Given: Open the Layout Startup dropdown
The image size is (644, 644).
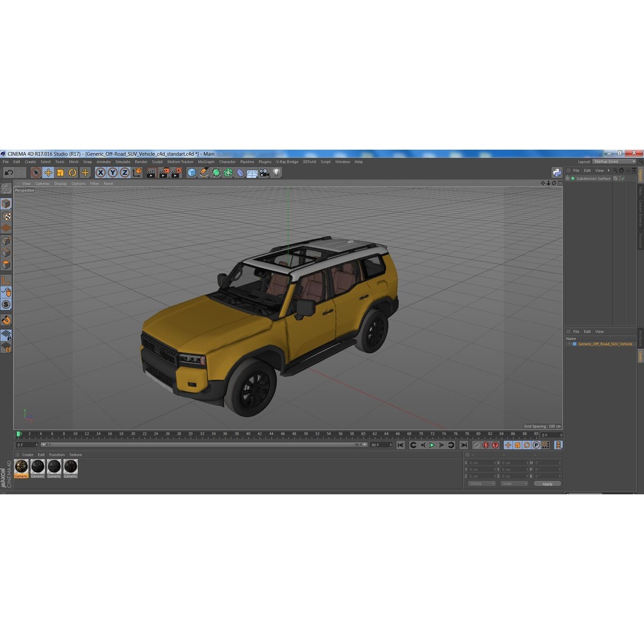Looking at the screenshot, I should point(614,162).
